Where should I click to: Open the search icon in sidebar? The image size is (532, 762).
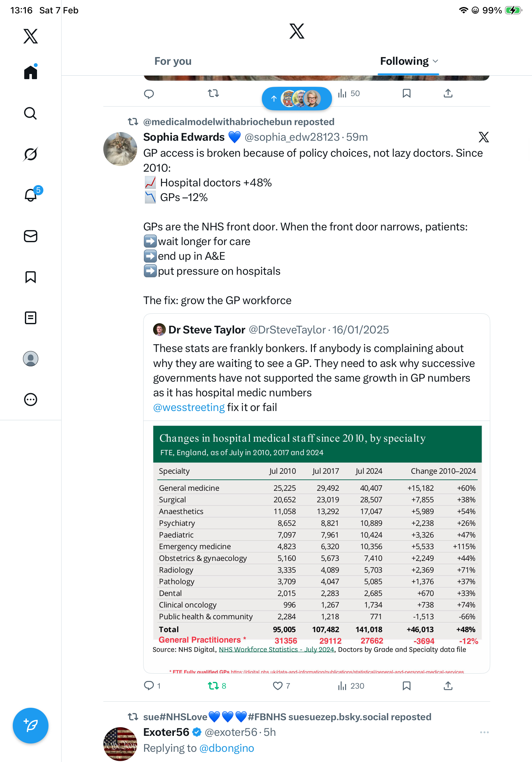[x=30, y=114]
